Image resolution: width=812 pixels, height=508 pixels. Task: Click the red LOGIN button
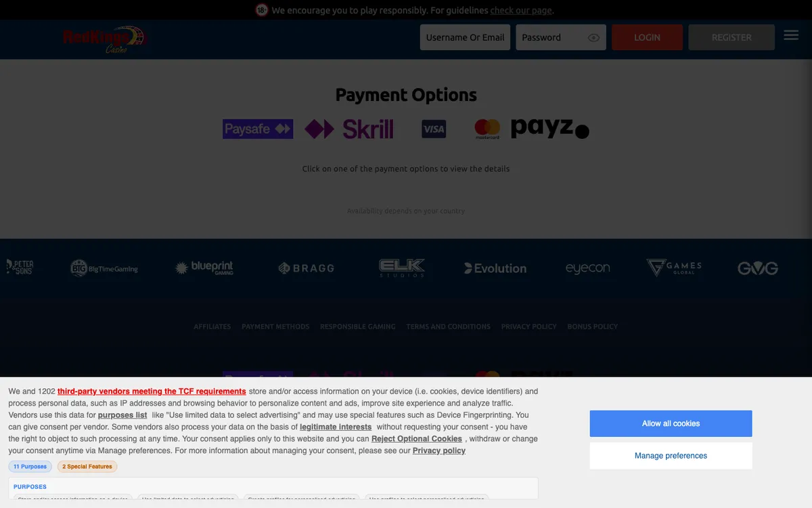647,37
